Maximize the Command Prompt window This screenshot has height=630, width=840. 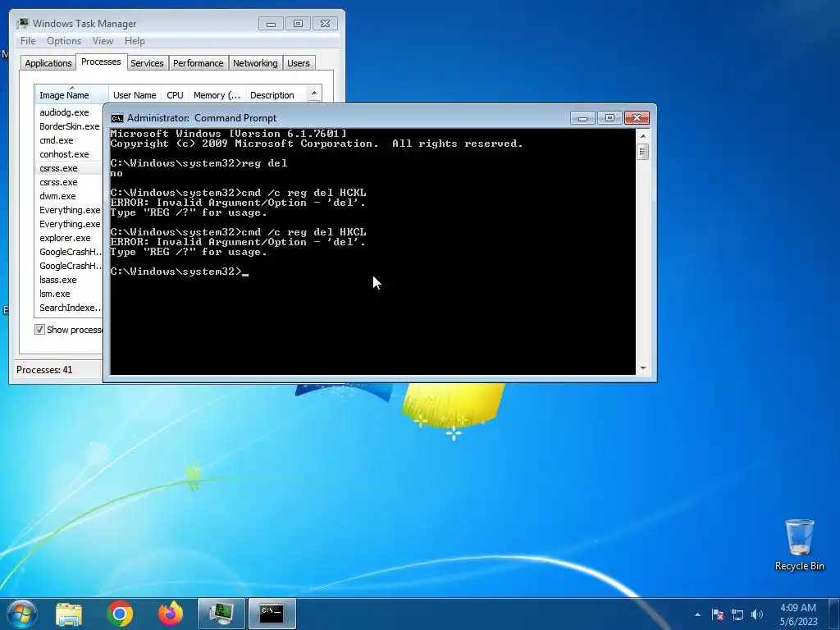tap(609, 118)
